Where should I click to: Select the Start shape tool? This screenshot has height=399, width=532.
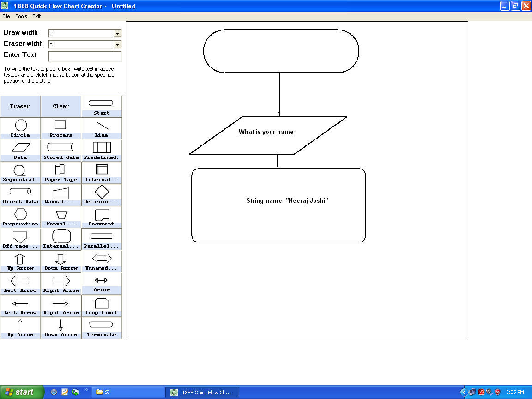[x=102, y=106]
